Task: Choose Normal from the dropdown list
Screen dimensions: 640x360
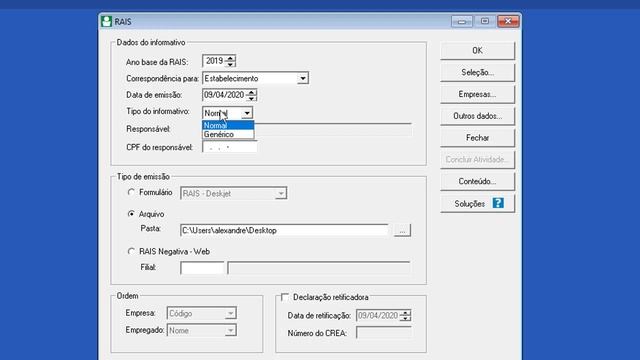Action: click(x=228, y=125)
